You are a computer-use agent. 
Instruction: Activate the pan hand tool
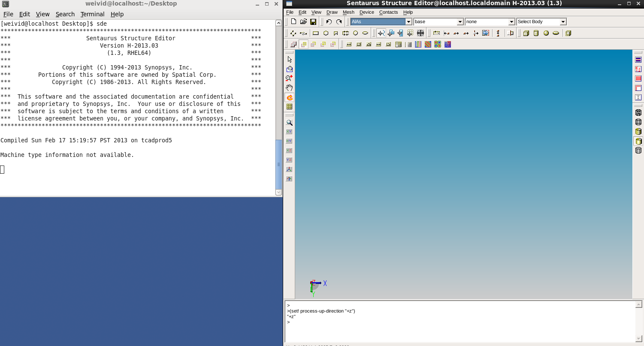pos(289,88)
